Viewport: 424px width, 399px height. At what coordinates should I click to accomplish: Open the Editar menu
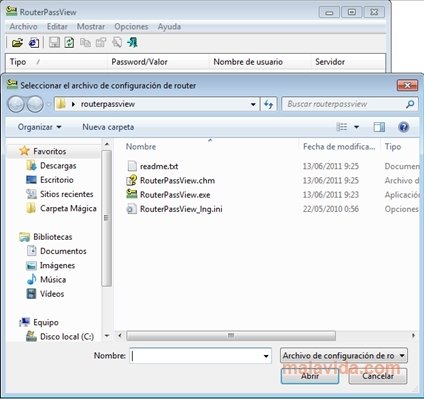tap(57, 27)
